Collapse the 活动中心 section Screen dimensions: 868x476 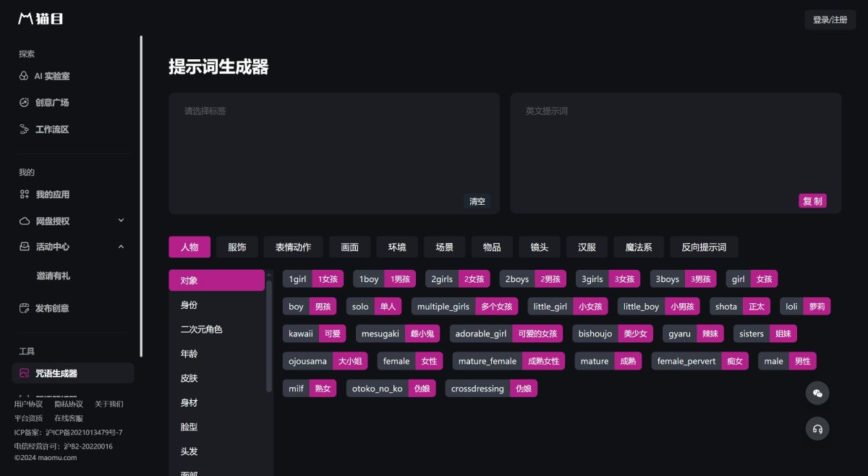tap(121, 246)
